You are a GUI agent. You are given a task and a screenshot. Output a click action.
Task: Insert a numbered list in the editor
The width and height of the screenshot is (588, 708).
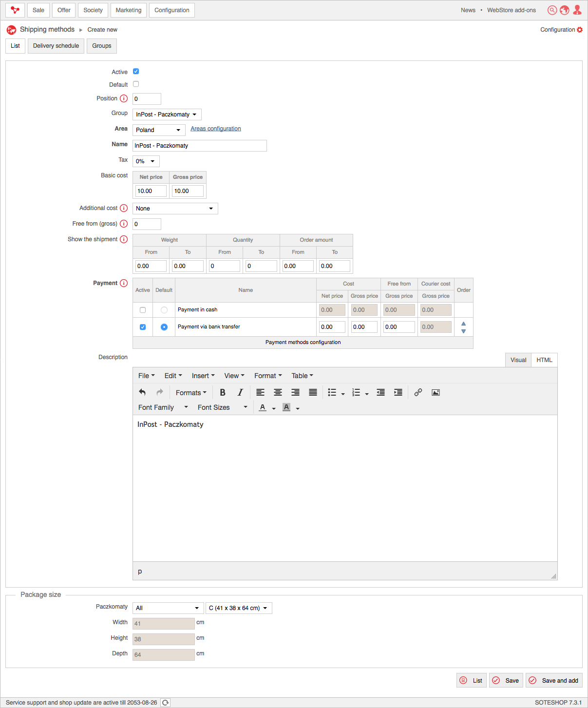pyautogui.click(x=356, y=392)
